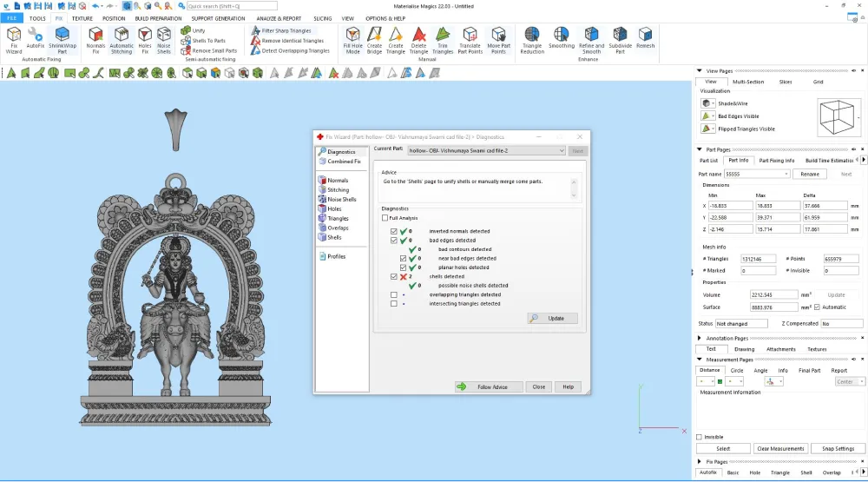Expand the Annotation Pages panel
868x482 pixels.
tap(699, 338)
